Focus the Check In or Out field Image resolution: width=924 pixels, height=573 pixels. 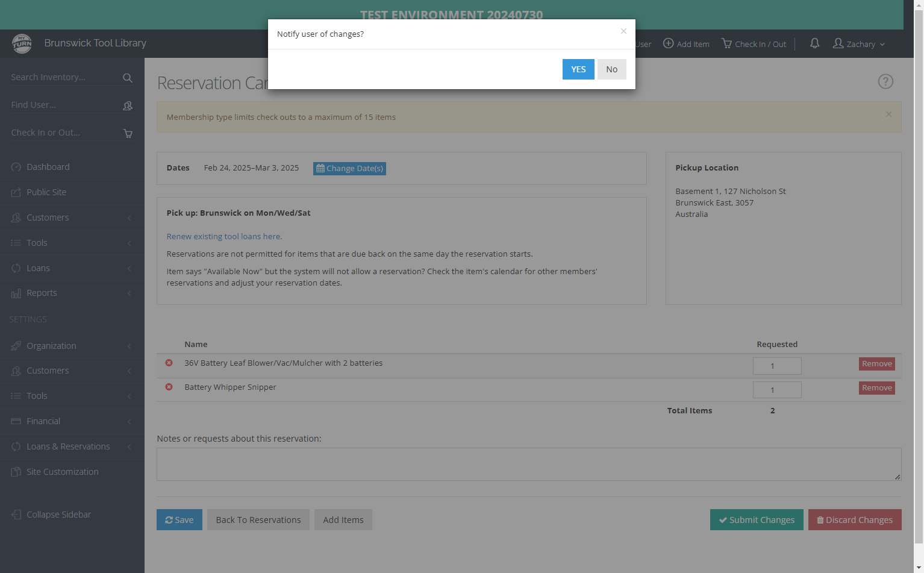(x=65, y=133)
